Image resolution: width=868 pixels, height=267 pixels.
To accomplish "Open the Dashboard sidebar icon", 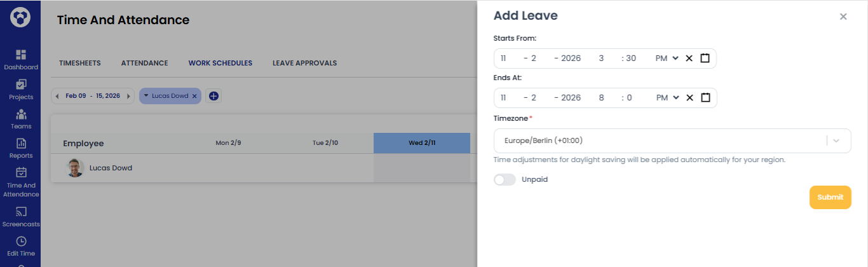I will tap(20, 56).
